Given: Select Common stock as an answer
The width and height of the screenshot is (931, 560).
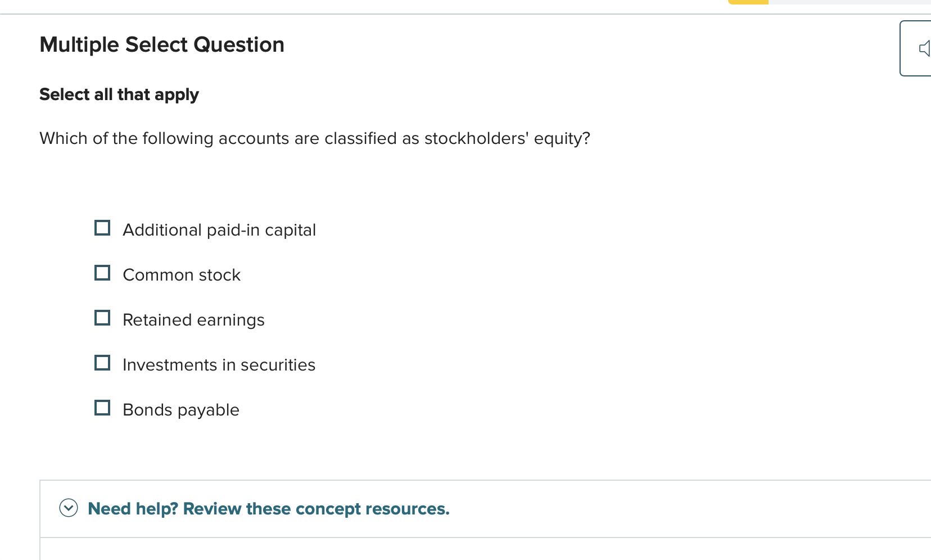Looking at the screenshot, I should (102, 273).
